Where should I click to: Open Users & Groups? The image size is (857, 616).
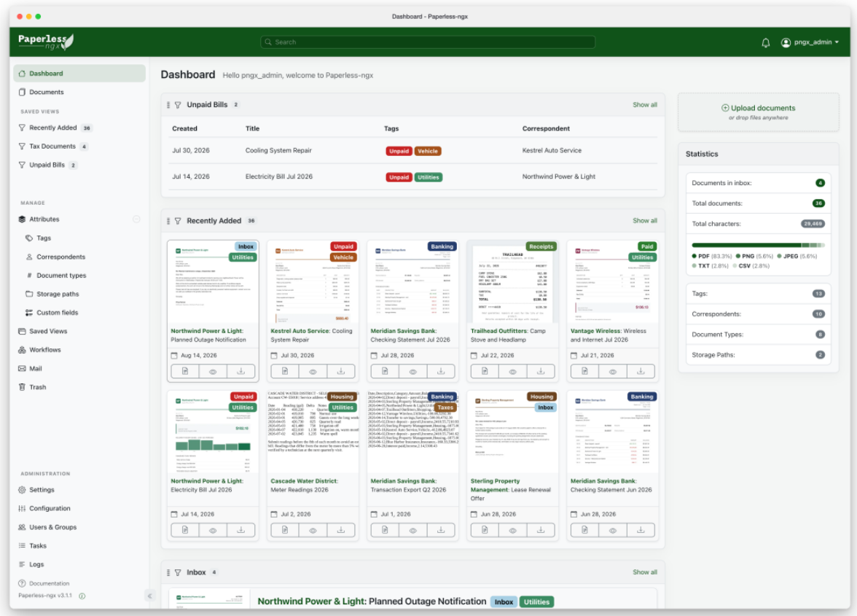[x=52, y=527]
